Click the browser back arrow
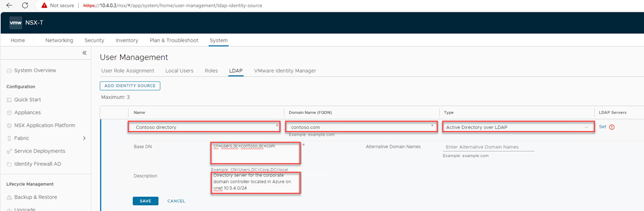The width and height of the screenshot is (644, 211). click(x=9, y=5)
